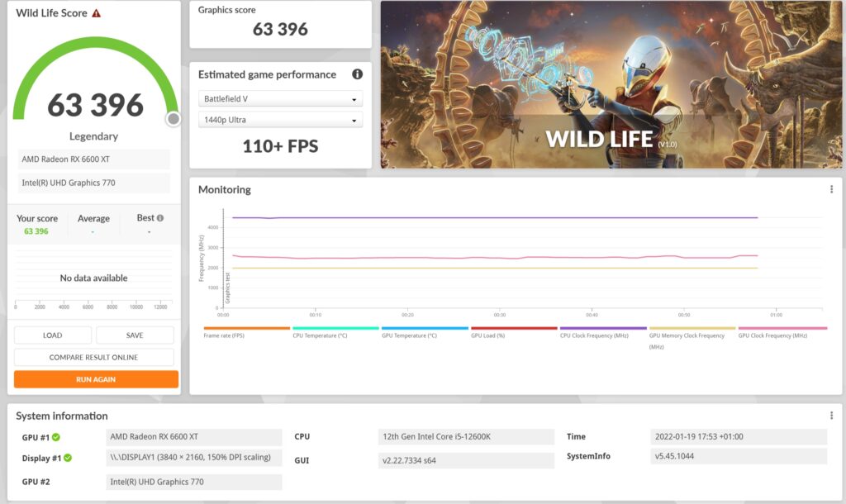This screenshot has height=504, width=846.
Task: Click the Legendary rating label
Action: (x=94, y=136)
